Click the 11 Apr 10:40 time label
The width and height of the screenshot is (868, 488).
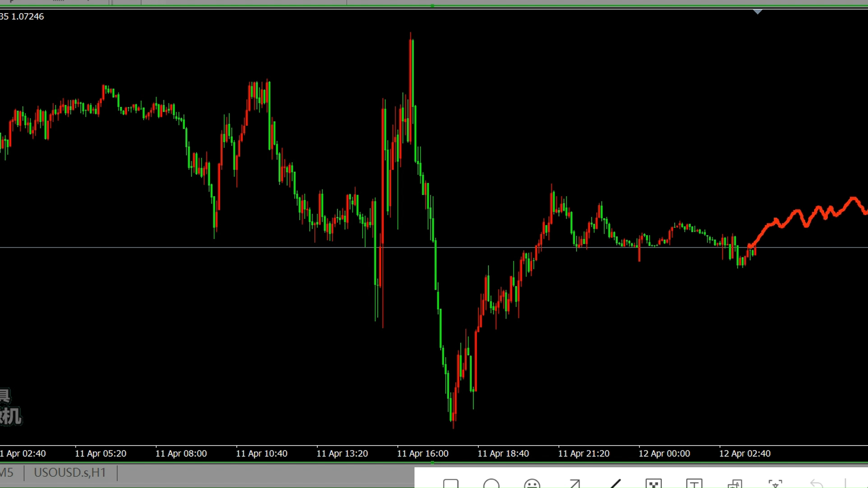pos(261,453)
